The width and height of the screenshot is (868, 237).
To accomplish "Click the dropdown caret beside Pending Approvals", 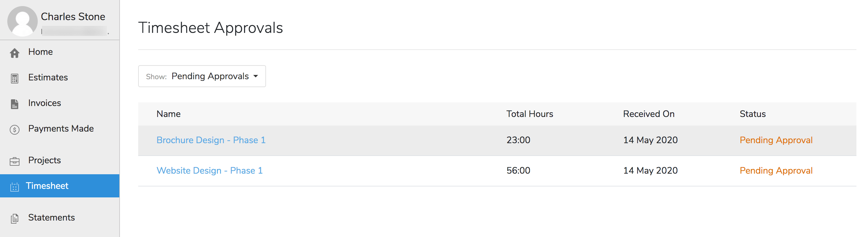I will (x=256, y=76).
